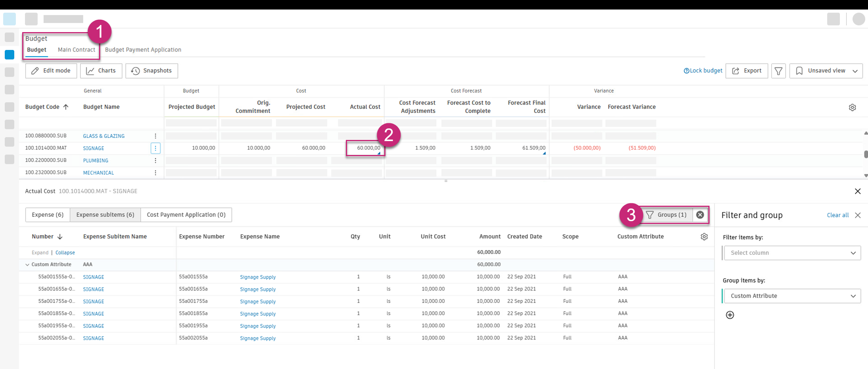Switch to the Main Contract tab
This screenshot has width=868, height=369.
pyautogui.click(x=76, y=50)
